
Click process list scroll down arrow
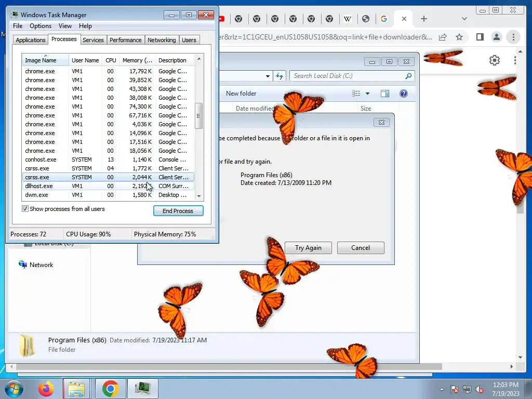[199, 196]
